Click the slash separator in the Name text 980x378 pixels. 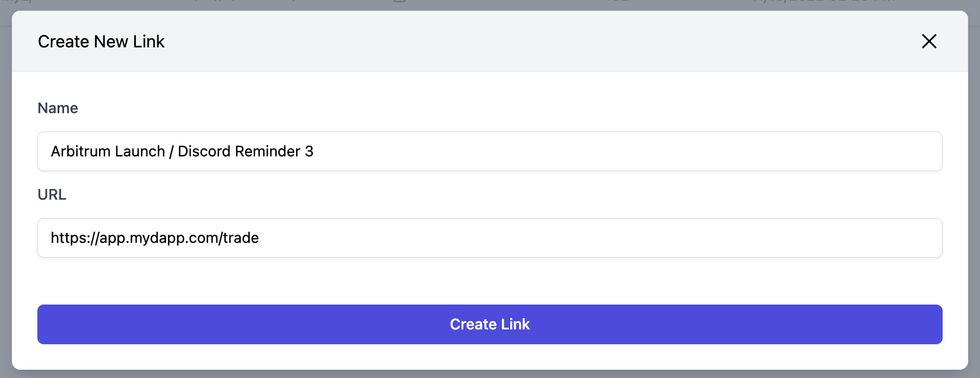pyautogui.click(x=171, y=152)
